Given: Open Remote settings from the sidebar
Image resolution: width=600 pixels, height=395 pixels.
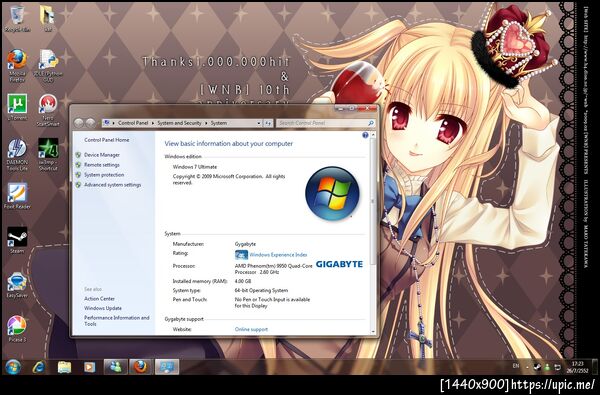Looking at the screenshot, I should (x=102, y=165).
